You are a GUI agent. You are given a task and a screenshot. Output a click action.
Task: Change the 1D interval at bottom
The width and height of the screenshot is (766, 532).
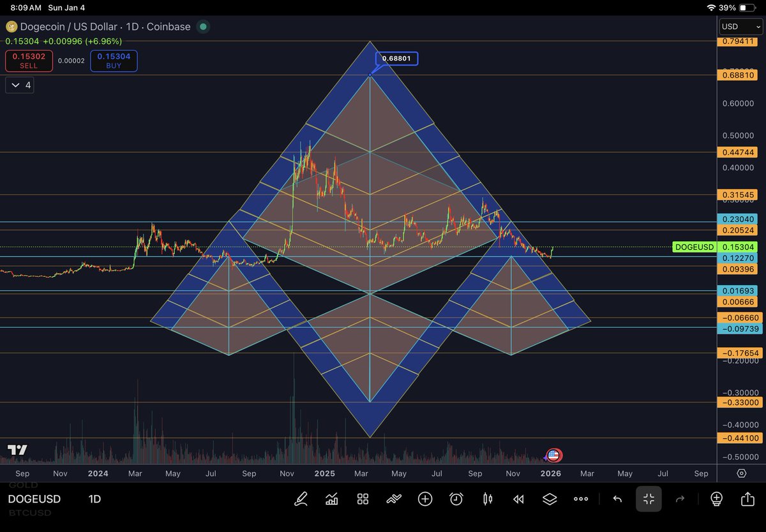point(94,499)
